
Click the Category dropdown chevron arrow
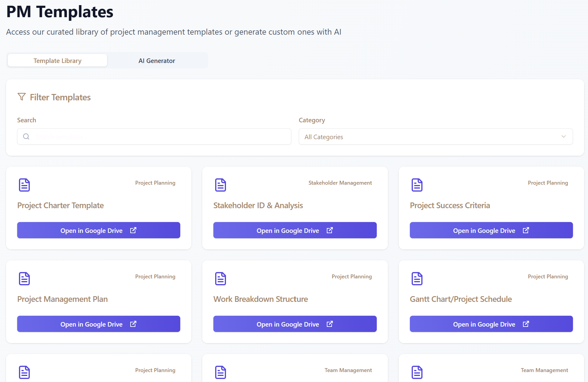point(563,137)
